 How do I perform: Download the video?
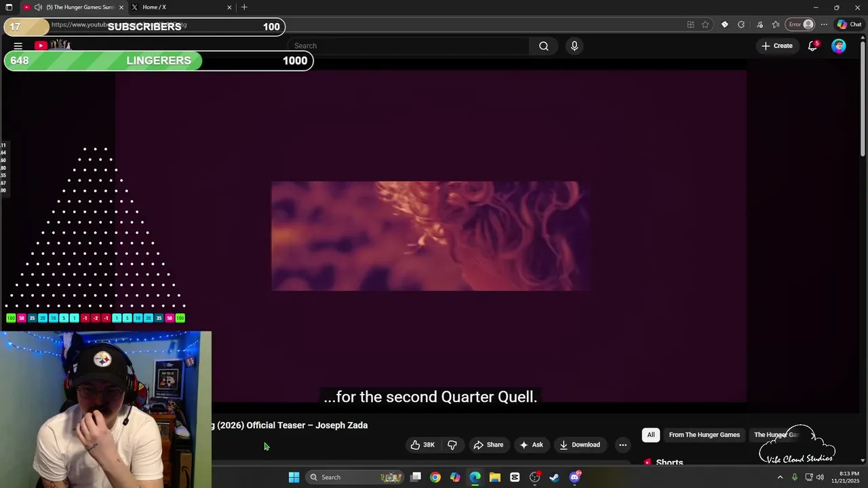click(x=580, y=445)
